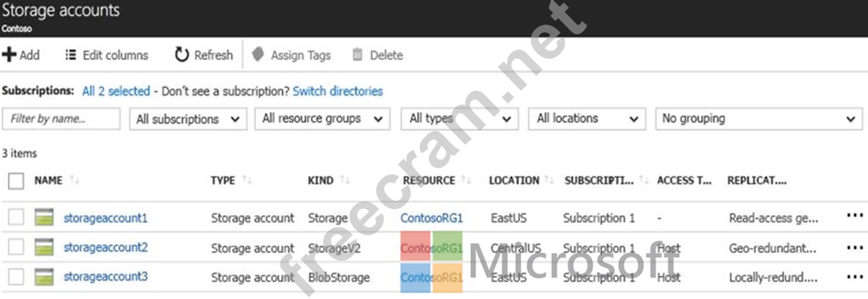The height and width of the screenshot is (299, 868).
Task: Sort by the NAME column header
Action: point(48,181)
